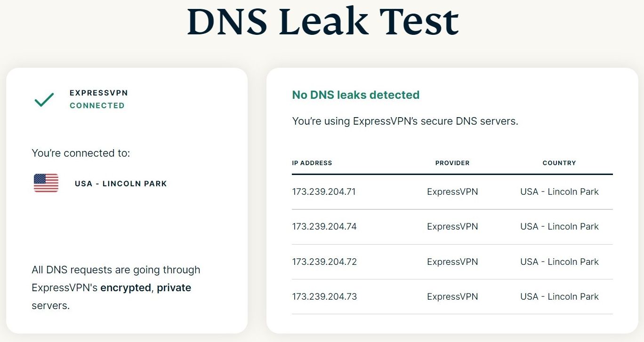Click the DNS Leak Test heading
644x342 pixels.
322,21
